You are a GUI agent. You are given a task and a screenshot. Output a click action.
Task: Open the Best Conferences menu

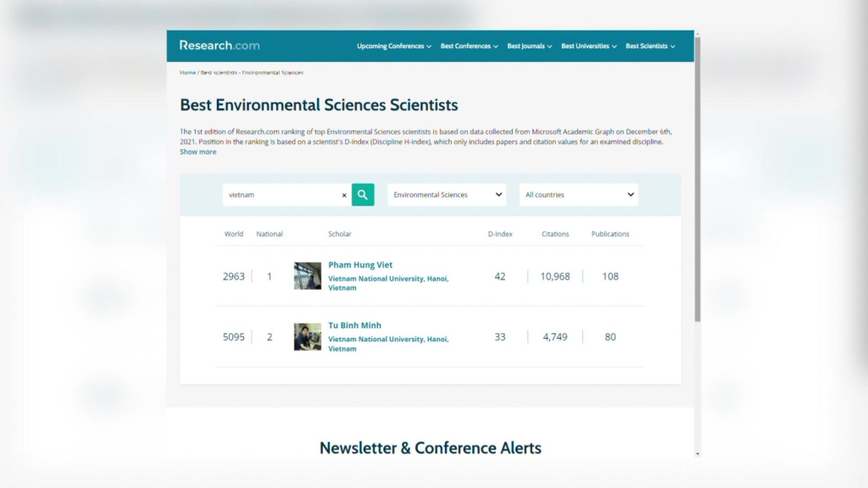click(x=469, y=47)
